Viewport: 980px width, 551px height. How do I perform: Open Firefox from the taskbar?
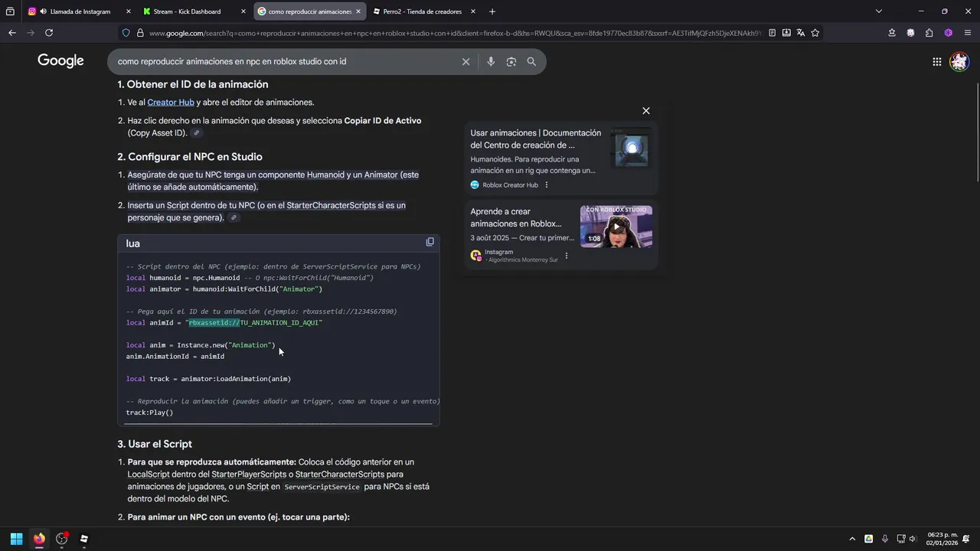[x=39, y=539]
